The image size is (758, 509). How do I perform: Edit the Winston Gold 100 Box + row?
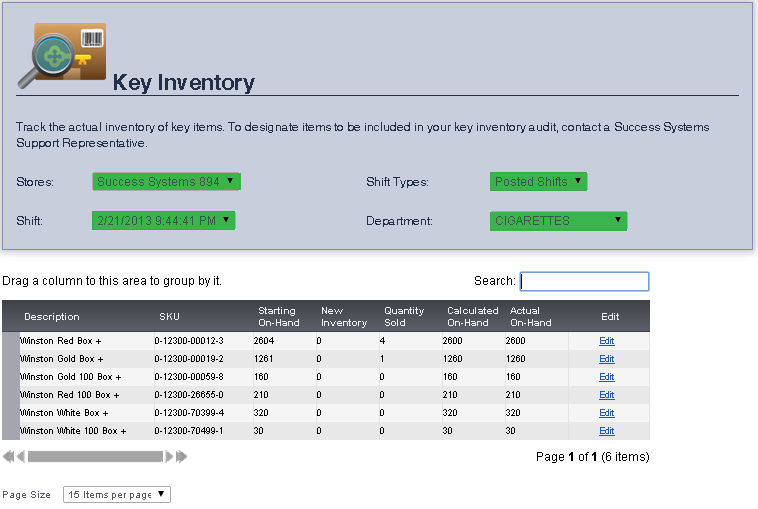click(x=607, y=377)
